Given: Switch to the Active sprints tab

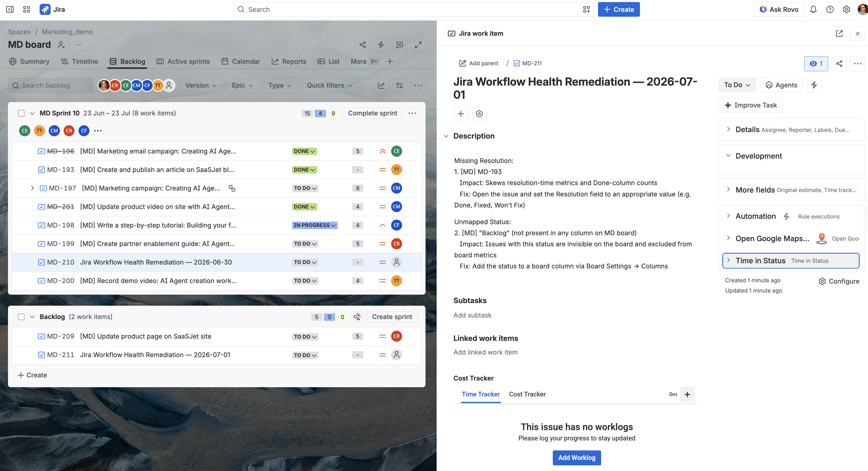Looking at the screenshot, I should click(183, 62).
